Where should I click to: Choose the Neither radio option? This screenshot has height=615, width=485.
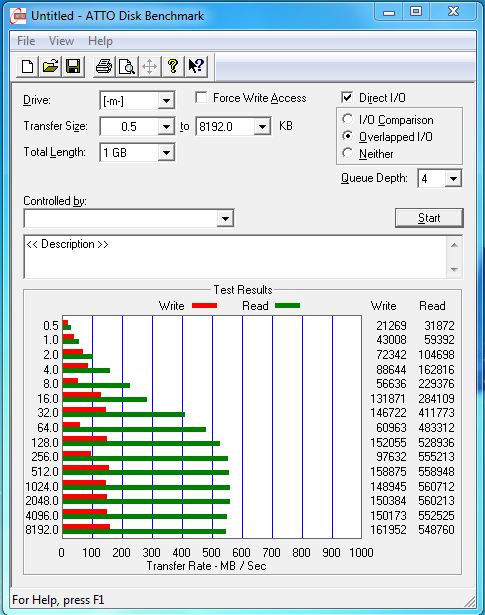point(347,153)
